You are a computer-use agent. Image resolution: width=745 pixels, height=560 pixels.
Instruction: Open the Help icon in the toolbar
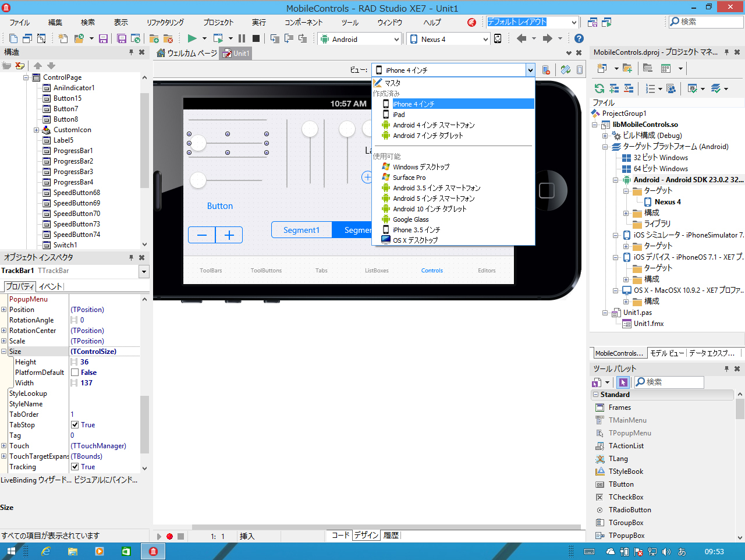[579, 39]
